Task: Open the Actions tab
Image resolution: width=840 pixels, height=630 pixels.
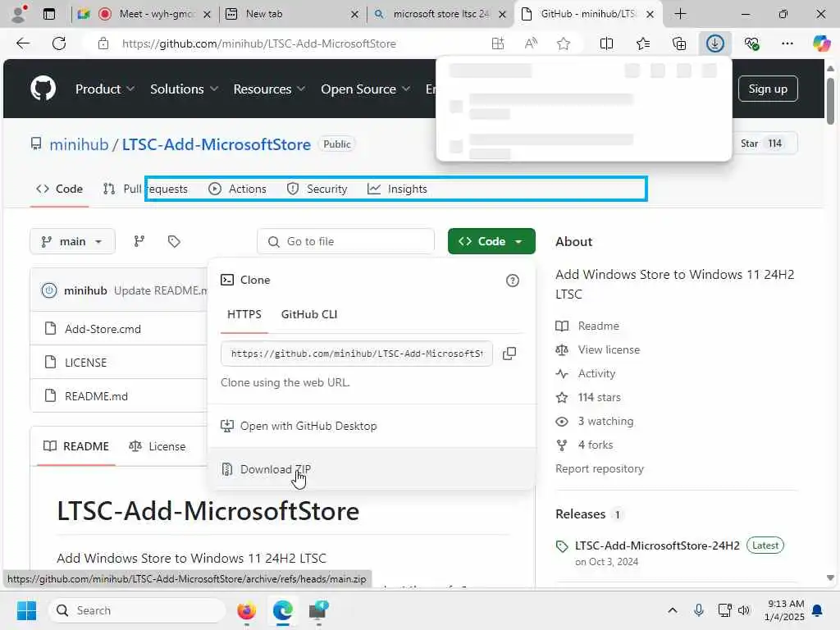Action: [237, 189]
